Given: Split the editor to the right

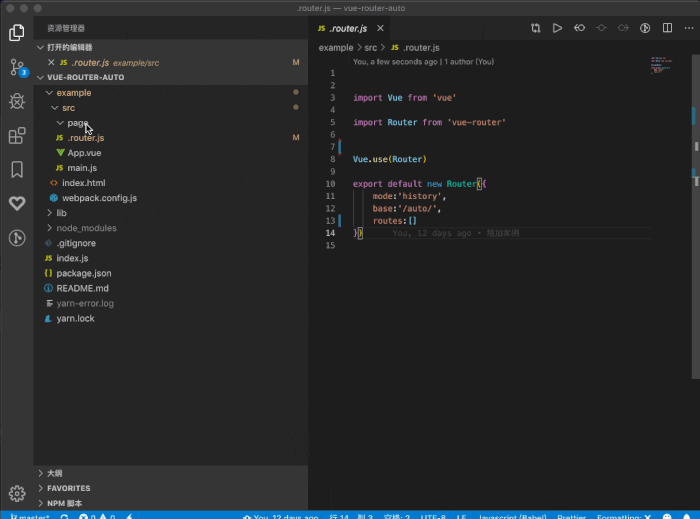Looking at the screenshot, I should (x=666, y=29).
